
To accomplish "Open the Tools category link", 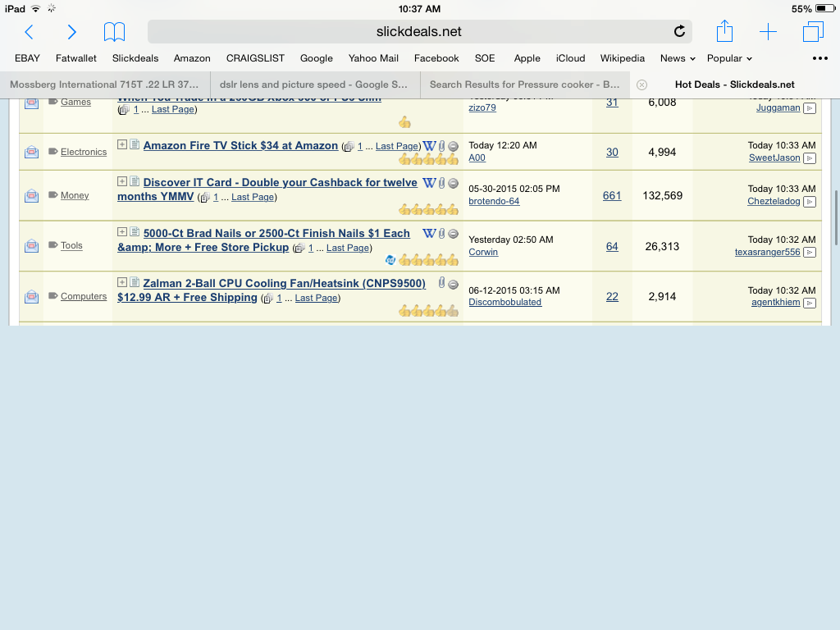I will tap(71, 246).
